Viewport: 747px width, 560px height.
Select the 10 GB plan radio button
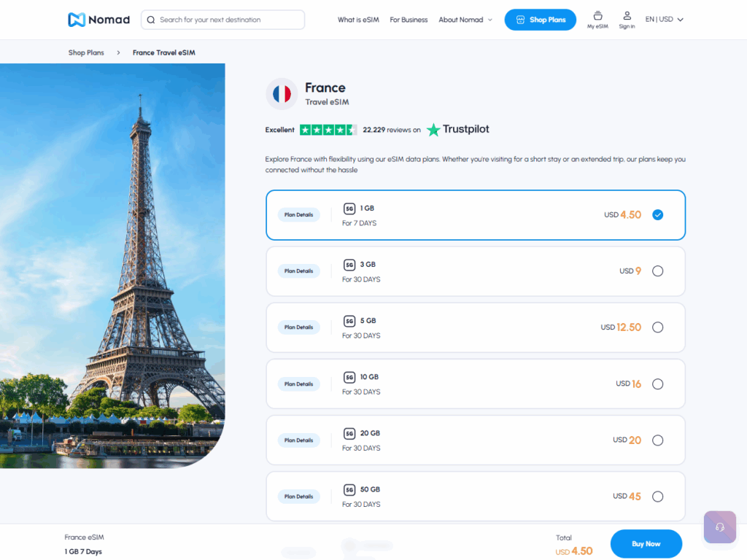[x=657, y=384]
